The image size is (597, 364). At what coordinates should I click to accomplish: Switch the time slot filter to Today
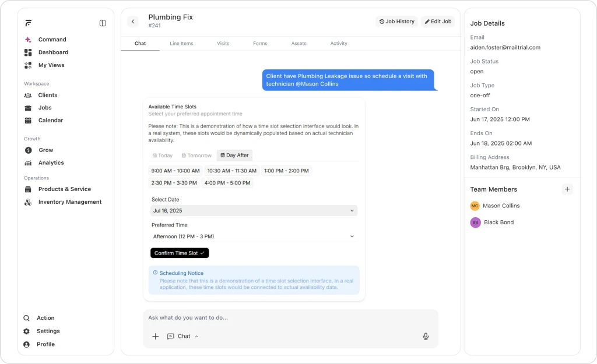pos(162,156)
